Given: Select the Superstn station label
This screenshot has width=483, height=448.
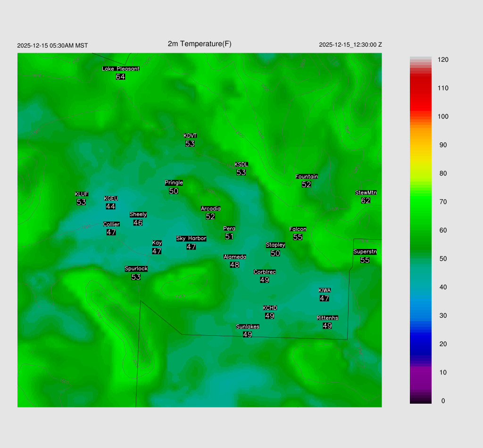Looking at the screenshot, I should pyautogui.click(x=365, y=252).
